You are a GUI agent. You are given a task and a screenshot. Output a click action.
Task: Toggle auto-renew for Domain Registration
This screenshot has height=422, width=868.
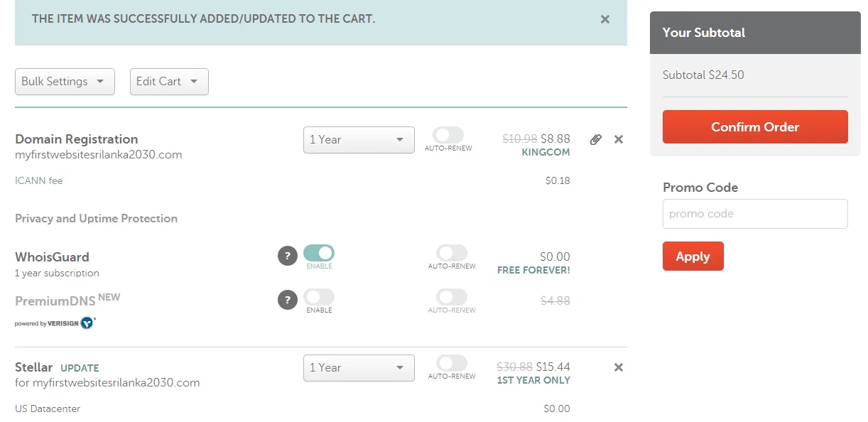click(447, 135)
